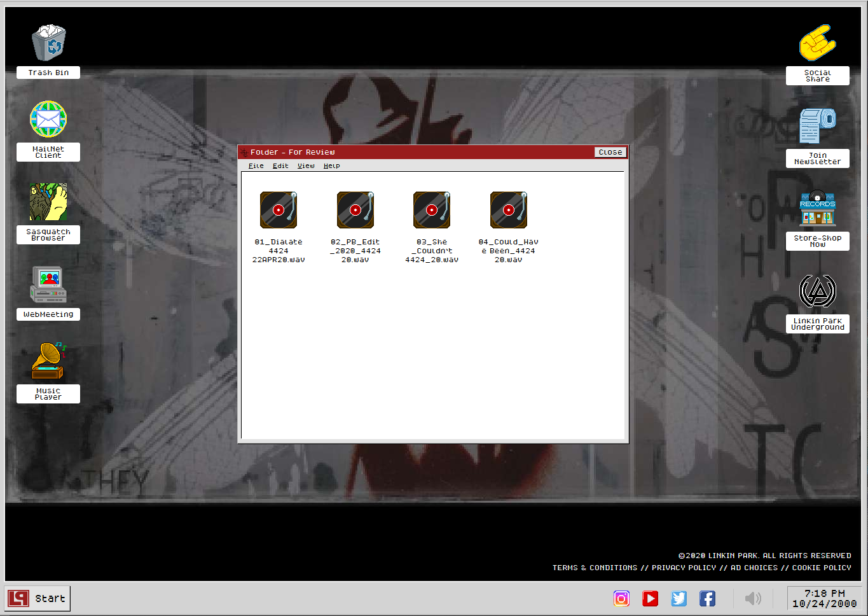This screenshot has height=616, width=868.
Task: Open the Cookie Policy link
Action: coord(822,568)
